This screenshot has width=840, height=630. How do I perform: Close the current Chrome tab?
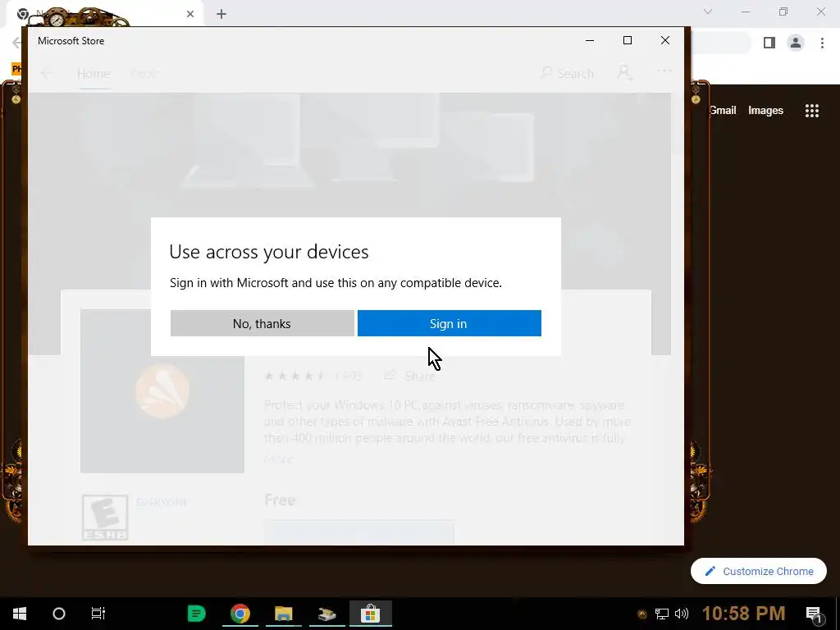[x=190, y=14]
